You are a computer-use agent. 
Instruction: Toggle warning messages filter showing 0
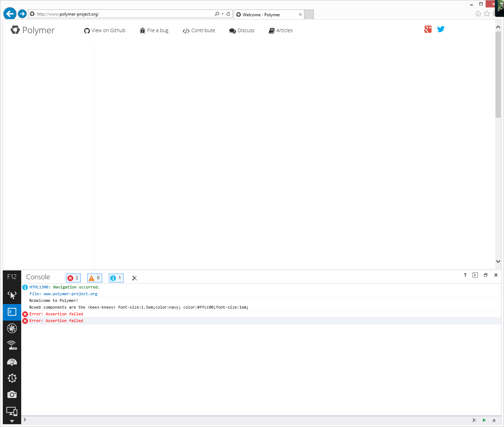pos(95,278)
